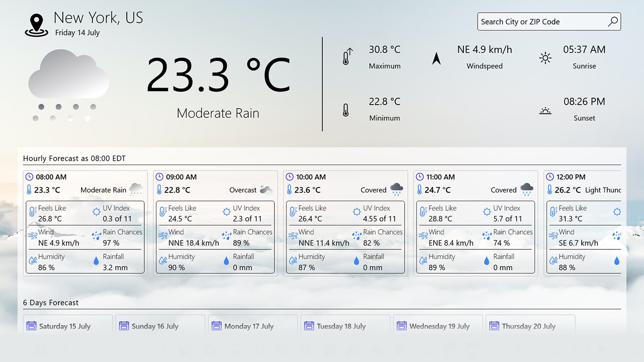Click the NE wind direction arrow
The height and width of the screenshot is (362, 644).
pos(436,58)
